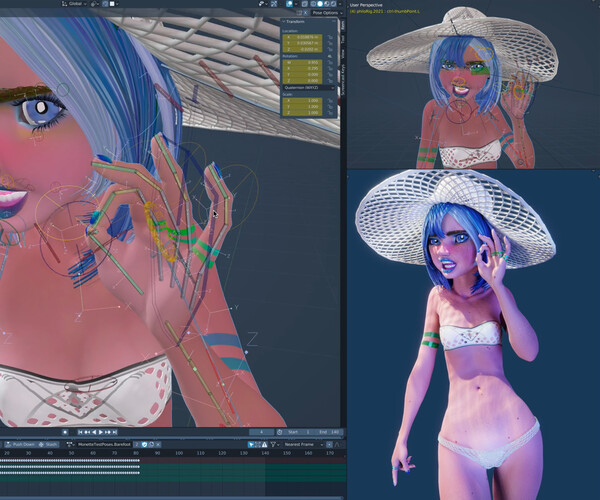Open the shading options dropdown arrow
This screenshot has width=600, height=500.
pyautogui.click(x=340, y=4)
